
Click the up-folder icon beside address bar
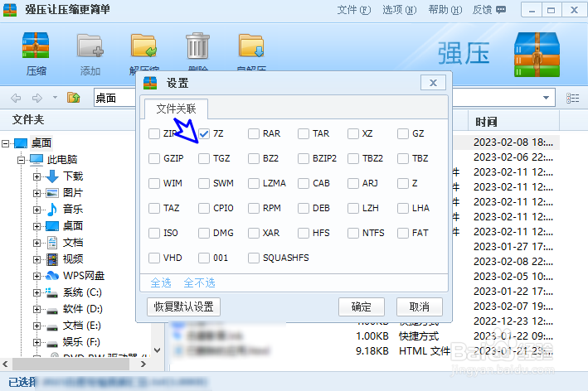coord(74,98)
